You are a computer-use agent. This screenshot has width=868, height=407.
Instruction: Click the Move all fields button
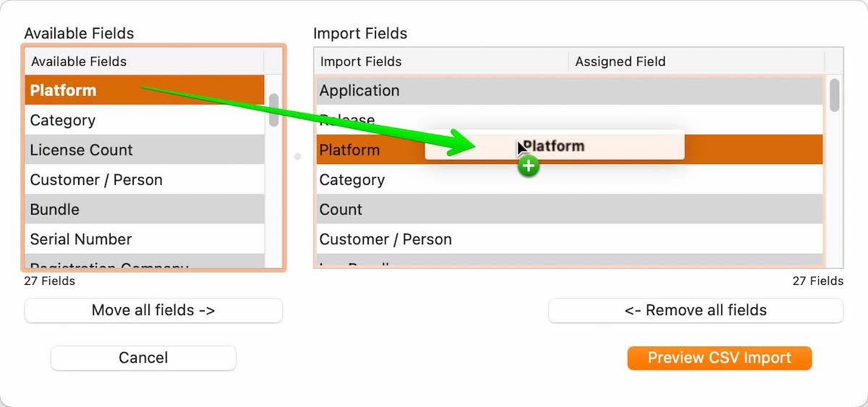click(153, 310)
